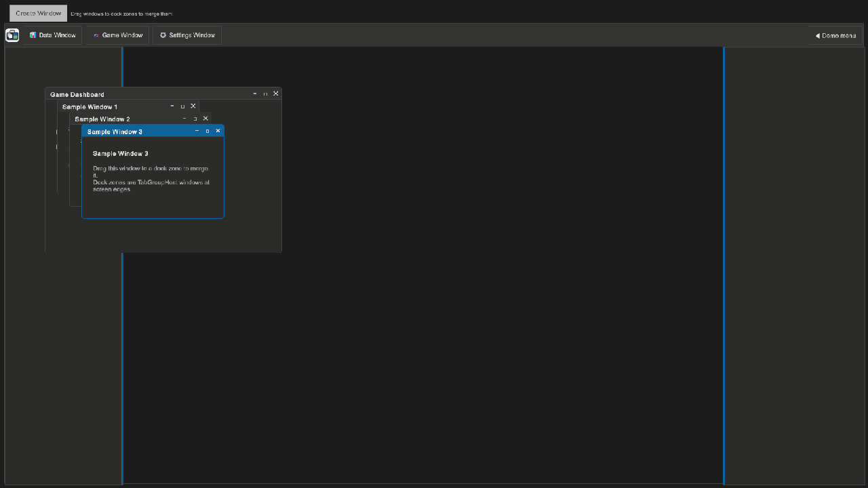Maximize Sample Window 2
The height and width of the screenshot is (488, 868).
[195, 119]
